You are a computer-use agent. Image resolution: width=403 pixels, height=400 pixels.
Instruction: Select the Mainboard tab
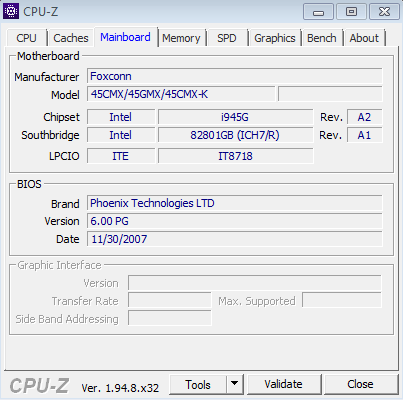125,37
